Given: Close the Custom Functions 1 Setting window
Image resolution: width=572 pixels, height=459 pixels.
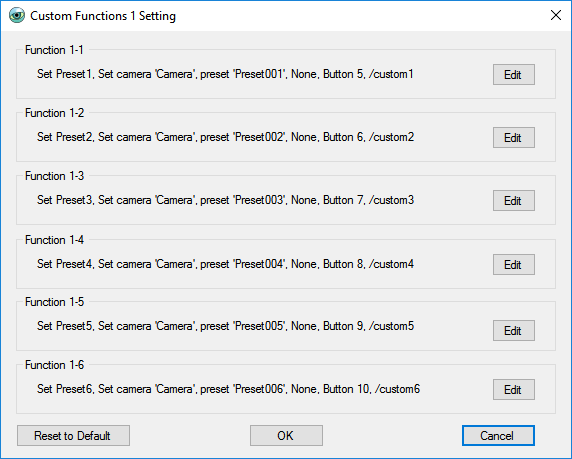Looking at the screenshot, I should (556, 15).
